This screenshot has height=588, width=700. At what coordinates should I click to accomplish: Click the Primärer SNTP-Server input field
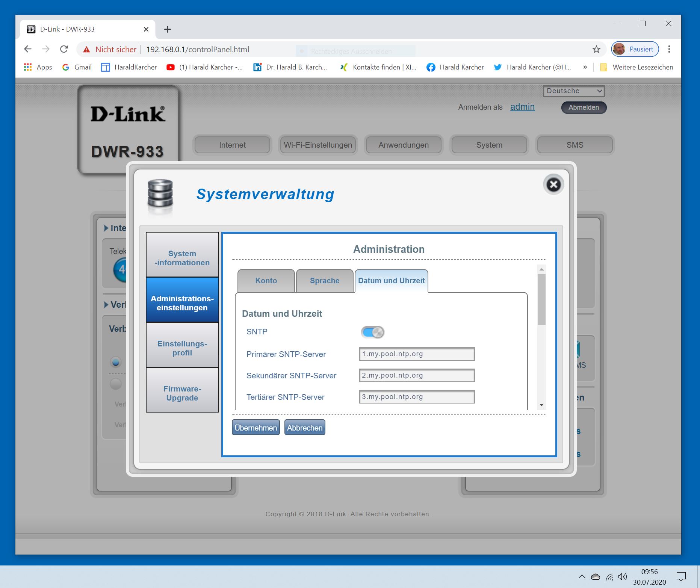coord(417,354)
